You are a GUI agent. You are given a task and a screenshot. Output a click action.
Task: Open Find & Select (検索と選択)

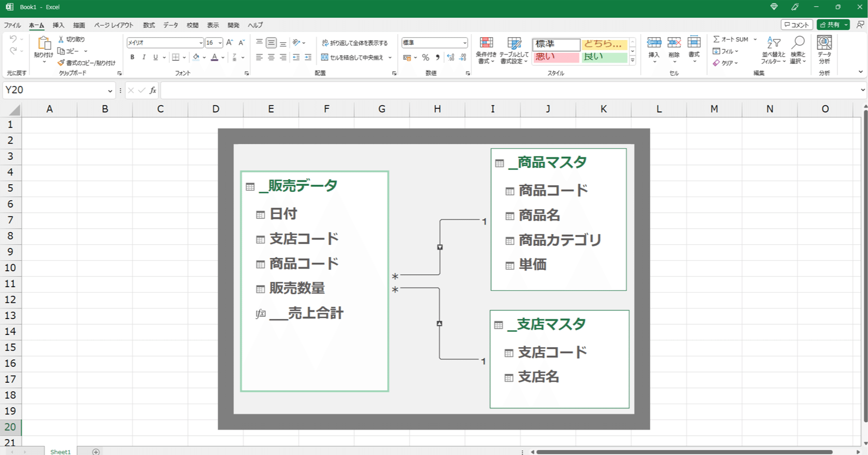tap(798, 50)
